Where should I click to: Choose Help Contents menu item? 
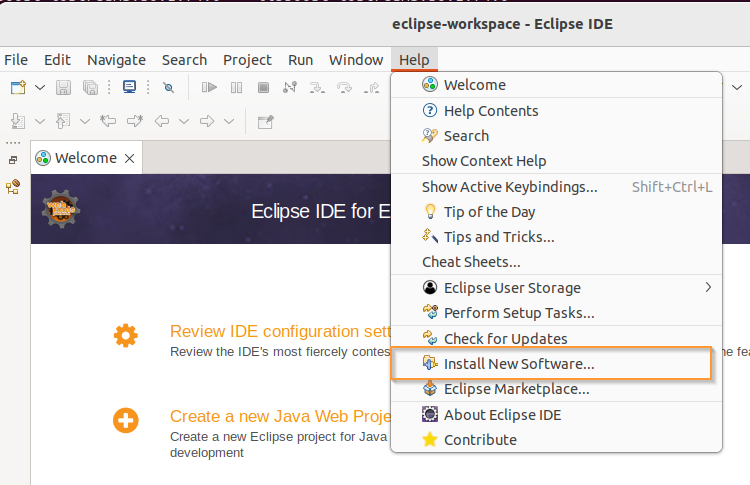tap(556, 111)
